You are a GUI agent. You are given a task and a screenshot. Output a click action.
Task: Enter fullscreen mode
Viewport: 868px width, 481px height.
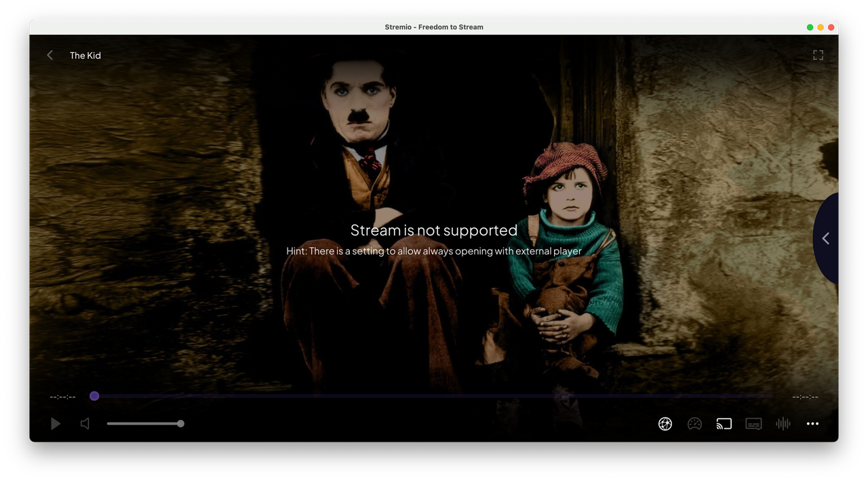coord(818,55)
